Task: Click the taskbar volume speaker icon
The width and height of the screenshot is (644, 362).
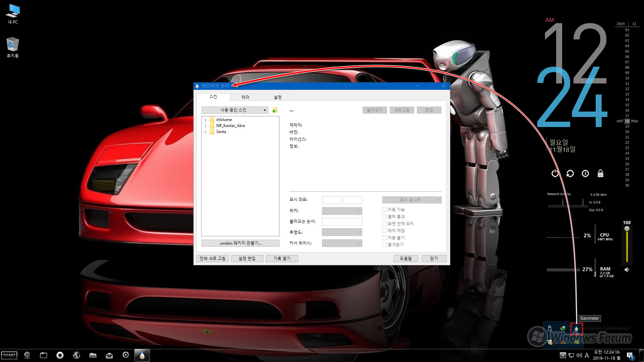Action: [x=579, y=355]
